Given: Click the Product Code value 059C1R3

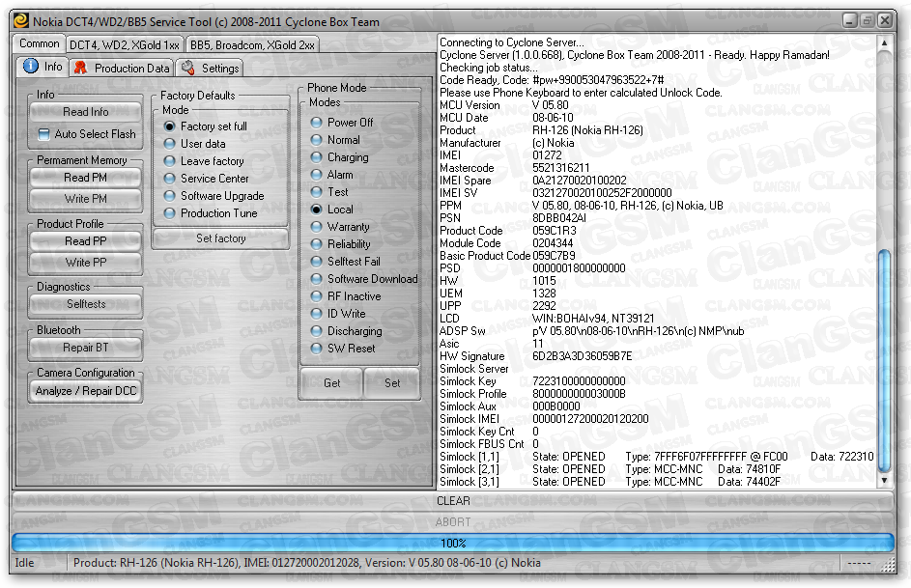Looking at the screenshot, I should coord(555,231).
